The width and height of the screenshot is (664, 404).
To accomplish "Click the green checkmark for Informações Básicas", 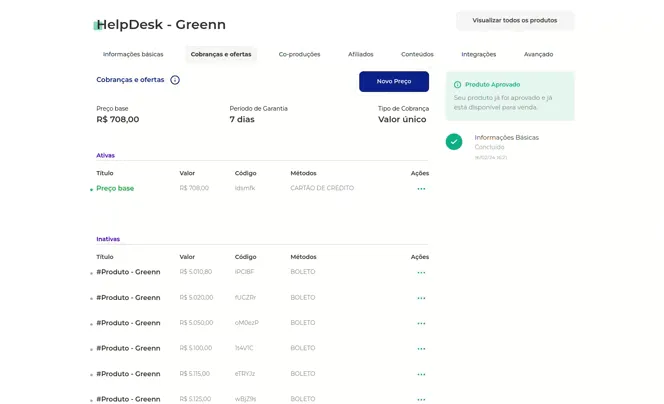I will point(454,142).
